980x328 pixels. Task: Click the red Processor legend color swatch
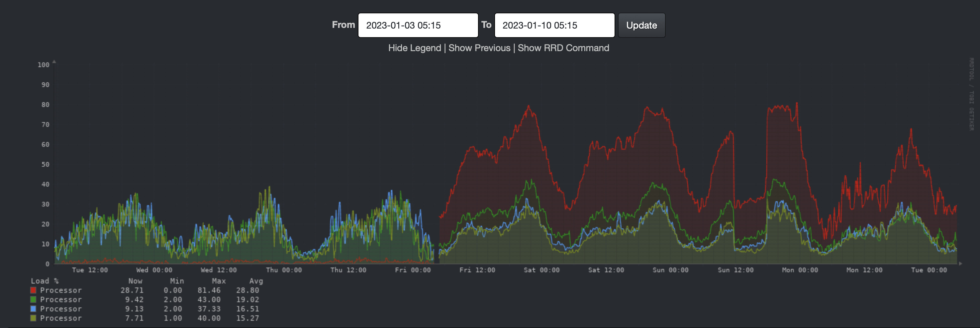click(33, 290)
